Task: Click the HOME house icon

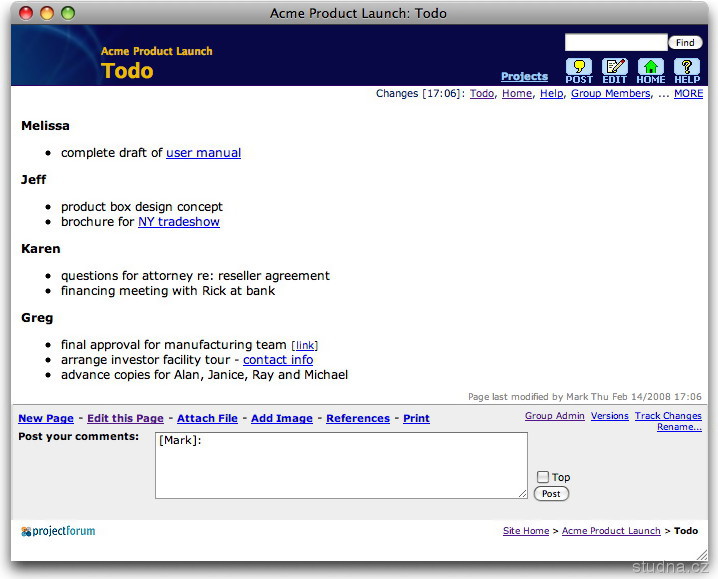Action: 651,71
